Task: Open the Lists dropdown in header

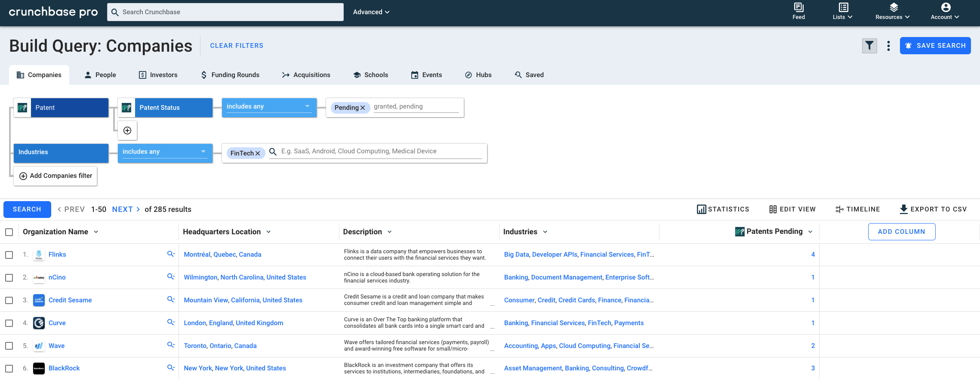Action: tap(843, 12)
